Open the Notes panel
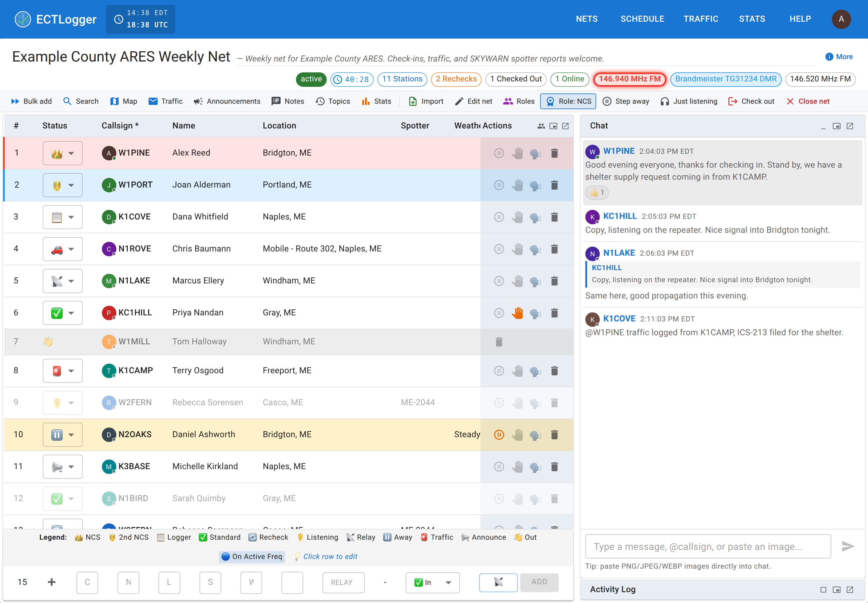Image resolution: width=868 pixels, height=603 pixels. click(288, 101)
